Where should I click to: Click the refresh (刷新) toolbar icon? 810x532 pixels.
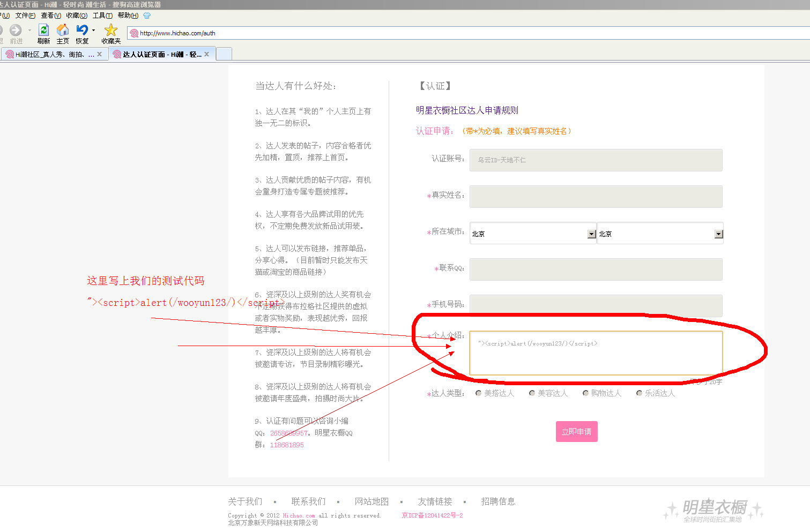pyautogui.click(x=44, y=30)
